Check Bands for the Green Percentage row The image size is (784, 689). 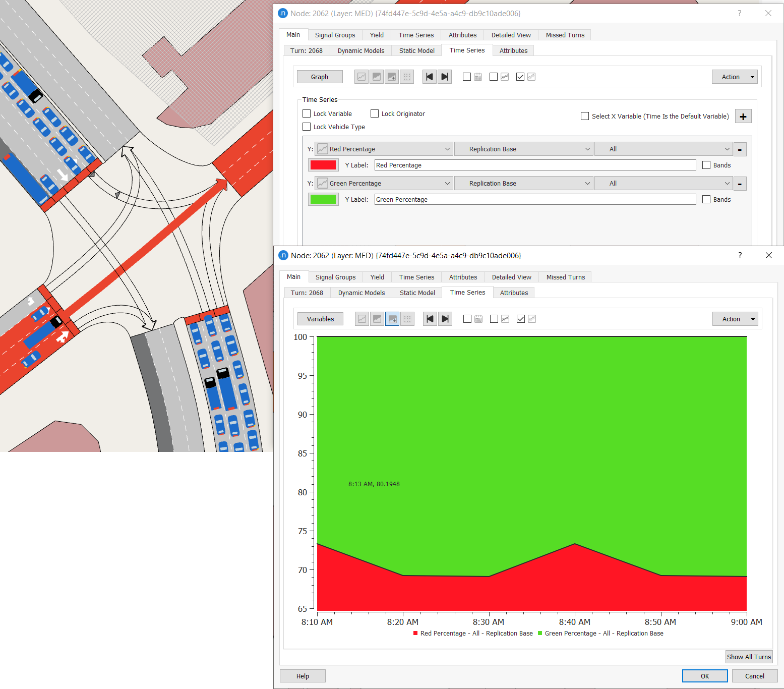coord(706,199)
